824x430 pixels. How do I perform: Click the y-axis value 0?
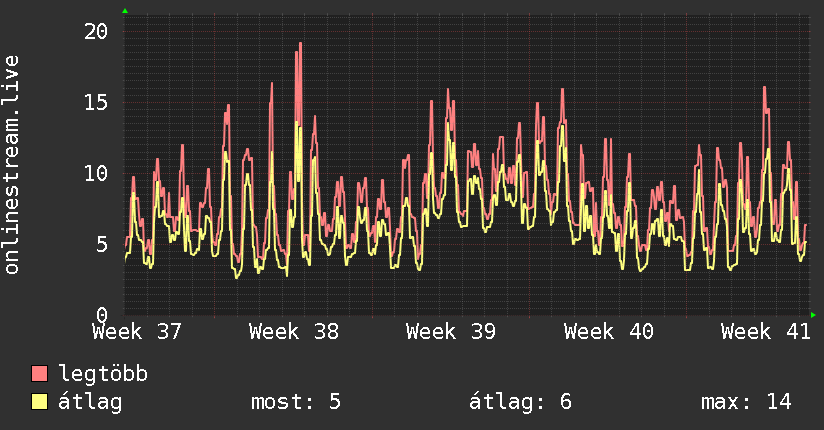point(102,314)
